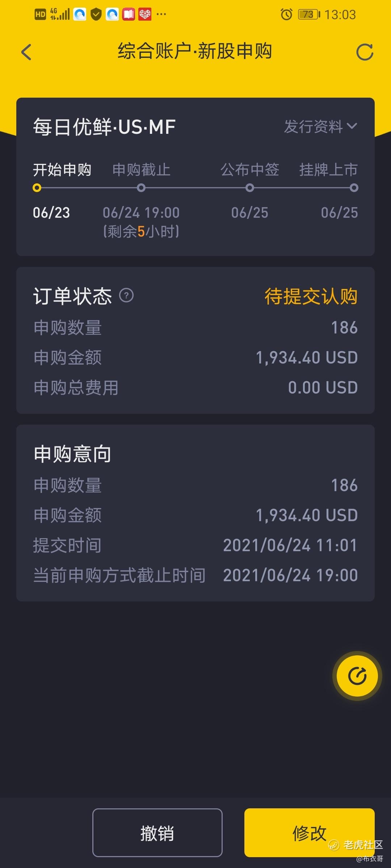Cancel the order with 撤销 button

click(157, 833)
